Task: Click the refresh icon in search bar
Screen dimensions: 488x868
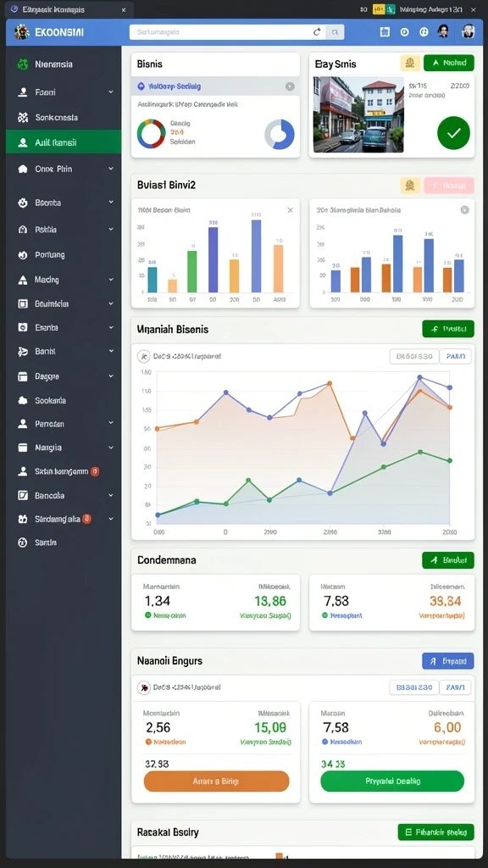Action: tap(317, 32)
